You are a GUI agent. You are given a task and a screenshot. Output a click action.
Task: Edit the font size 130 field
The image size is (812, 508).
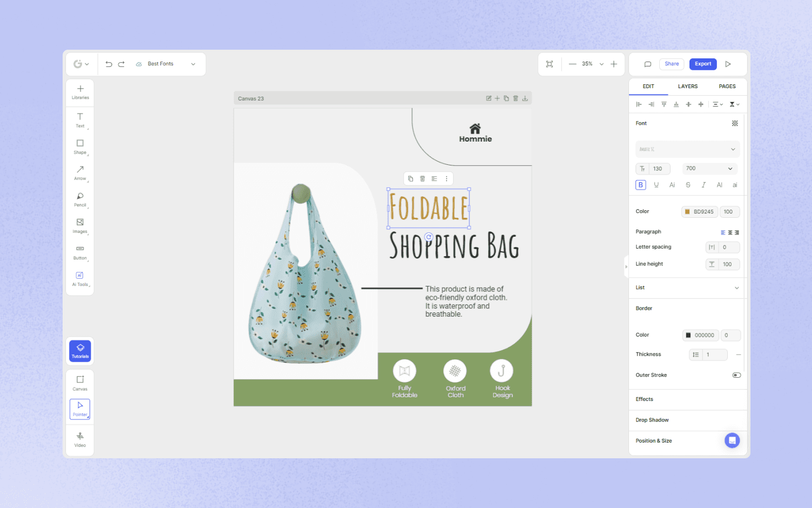point(653,169)
